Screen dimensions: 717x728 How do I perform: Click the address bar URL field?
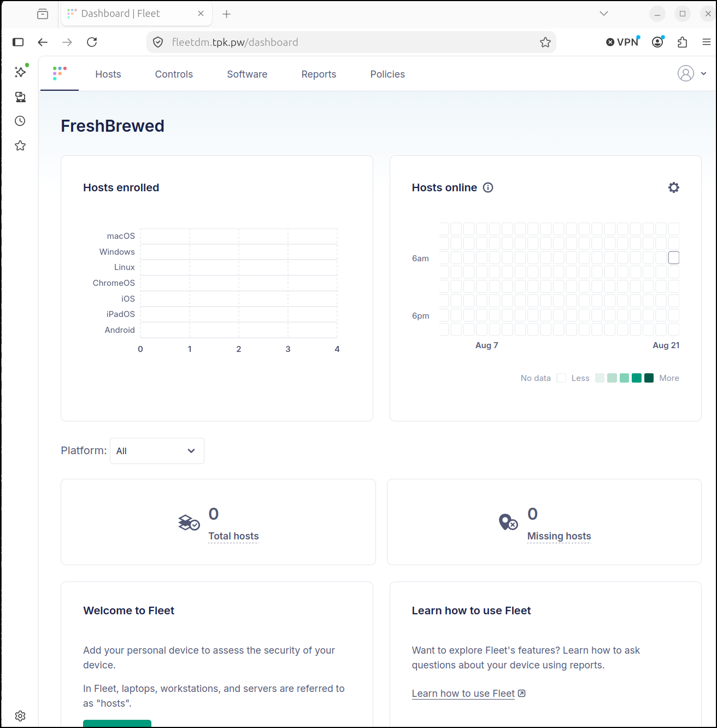click(x=351, y=42)
